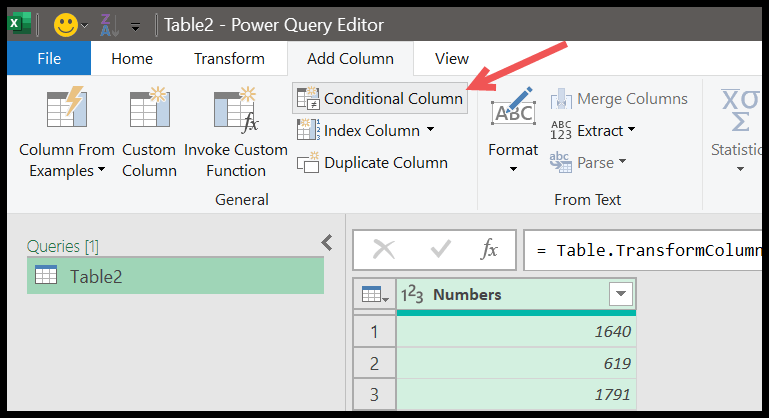Collapse the Queries pane with chevron
Viewport: 769px width, 418px height.
tap(327, 242)
